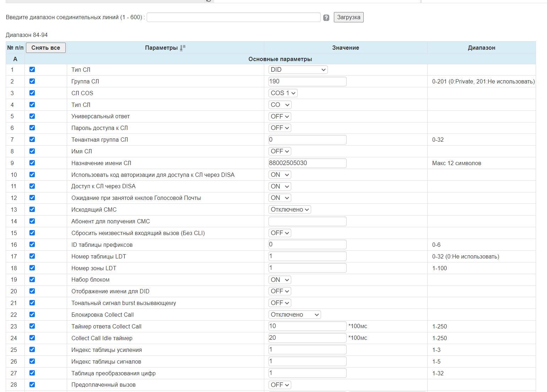The width and height of the screenshot is (547, 392).
Task: Toggle checkbox for Исходящий СМС row
Action: pos(32,209)
